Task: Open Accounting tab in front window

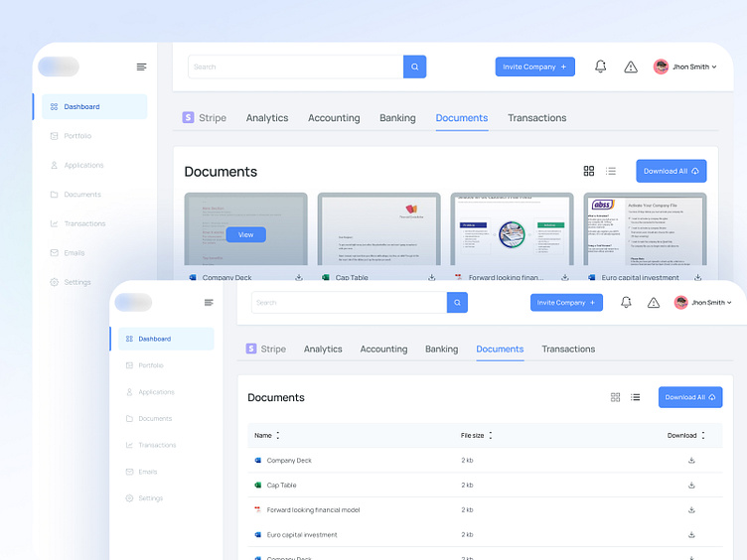Action: pyautogui.click(x=383, y=350)
